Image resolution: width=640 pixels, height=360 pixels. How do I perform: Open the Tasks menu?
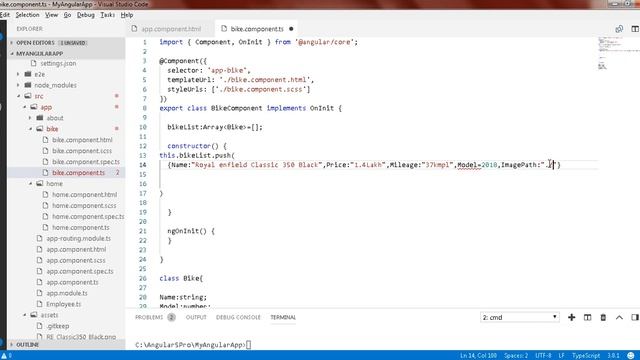coord(107,15)
